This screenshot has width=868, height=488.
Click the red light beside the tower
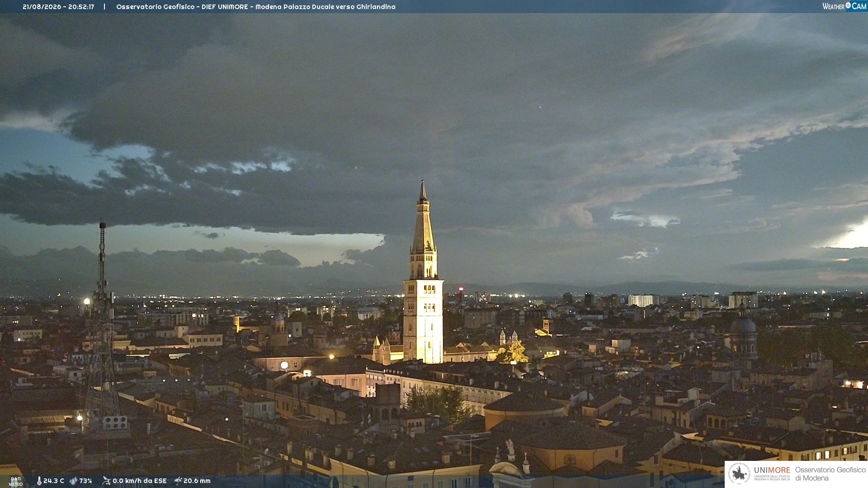coord(461,289)
